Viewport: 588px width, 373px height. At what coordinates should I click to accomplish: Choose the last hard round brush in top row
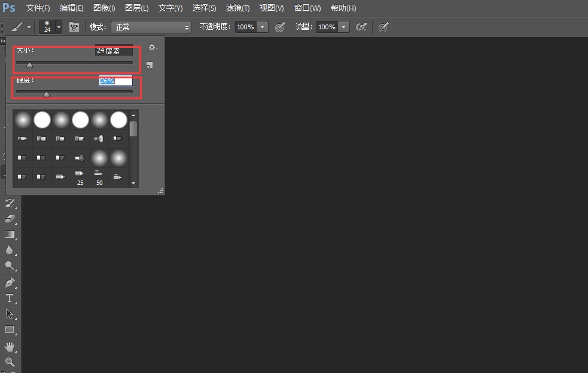(x=118, y=120)
